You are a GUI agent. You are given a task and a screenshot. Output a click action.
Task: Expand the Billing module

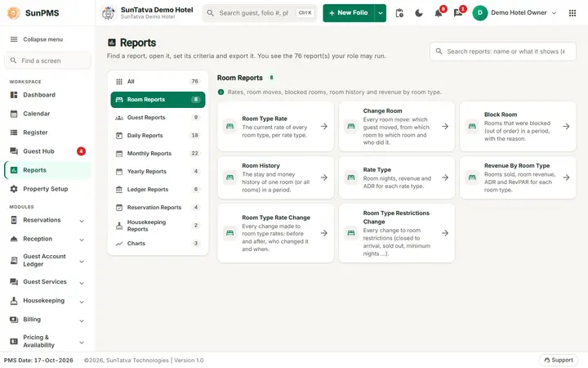(47, 319)
